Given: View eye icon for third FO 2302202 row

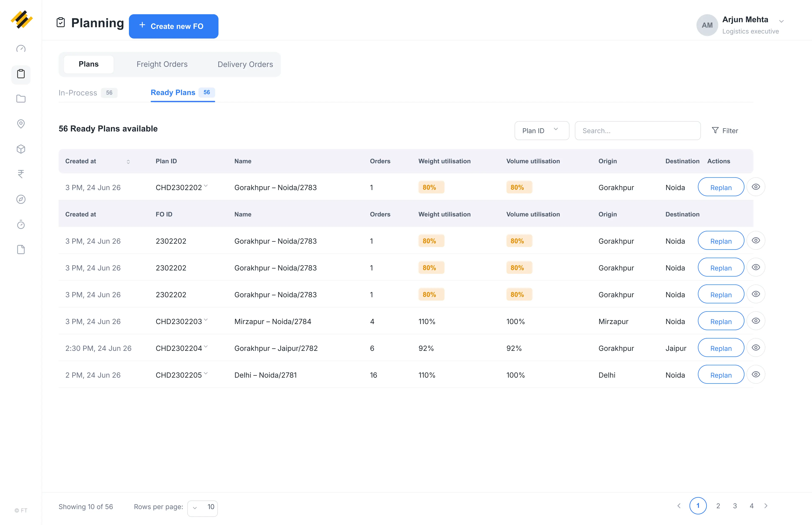Looking at the screenshot, I should pyautogui.click(x=756, y=294).
